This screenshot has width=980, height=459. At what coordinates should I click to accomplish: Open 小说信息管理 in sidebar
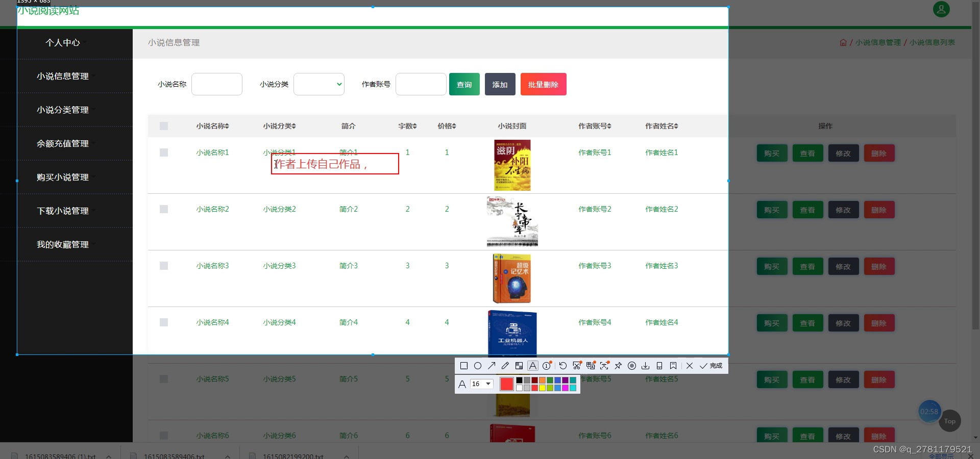63,76
